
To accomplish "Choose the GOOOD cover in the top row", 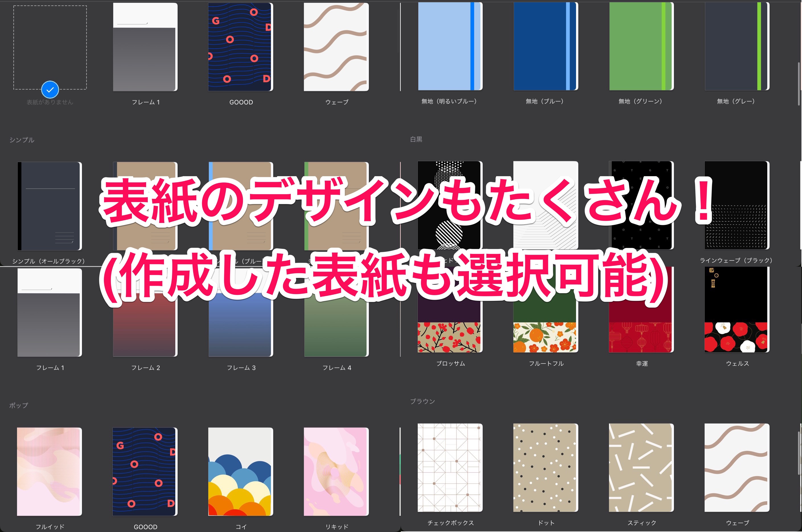I will pyautogui.click(x=240, y=47).
